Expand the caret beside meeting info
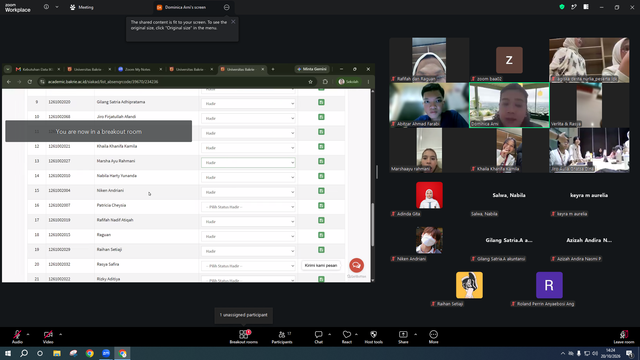 [x=57, y=7]
